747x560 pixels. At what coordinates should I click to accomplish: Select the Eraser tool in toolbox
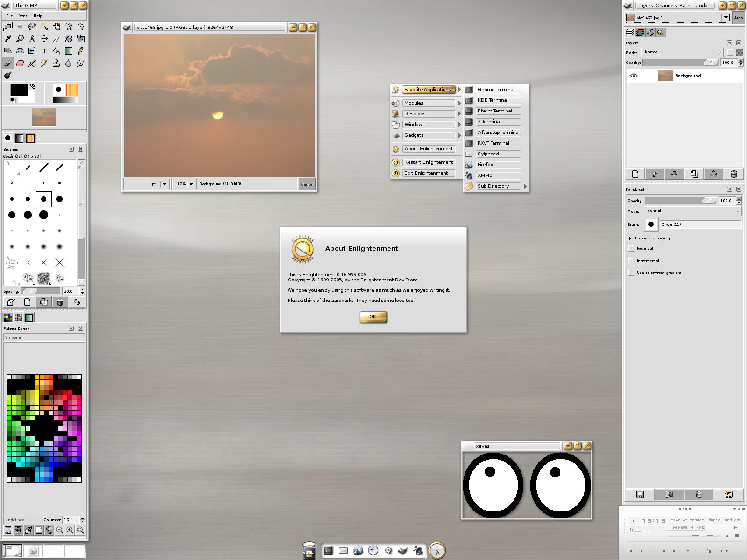(20, 63)
